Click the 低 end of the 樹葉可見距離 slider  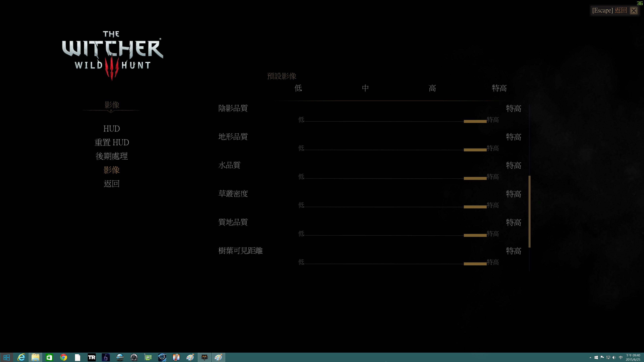pyautogui.click(x=301, y=262)
